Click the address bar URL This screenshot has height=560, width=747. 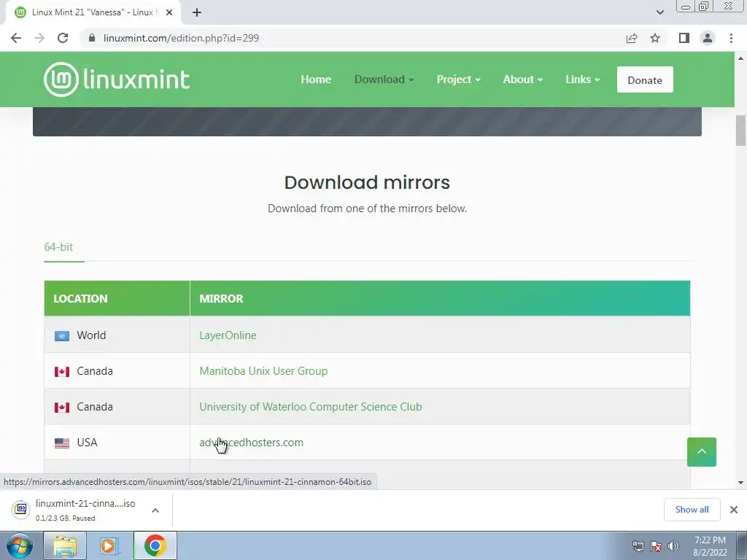[181, 38]
